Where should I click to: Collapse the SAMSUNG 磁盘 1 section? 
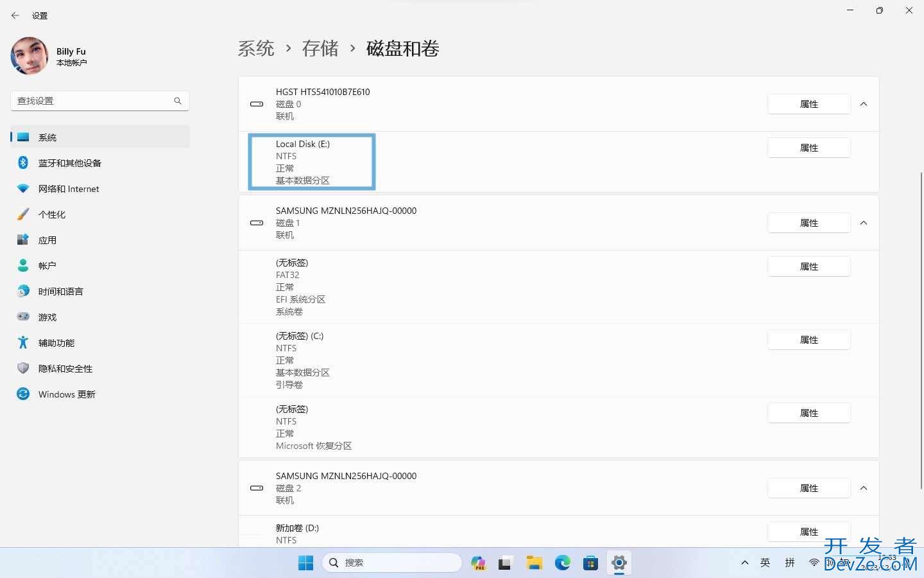864,223
